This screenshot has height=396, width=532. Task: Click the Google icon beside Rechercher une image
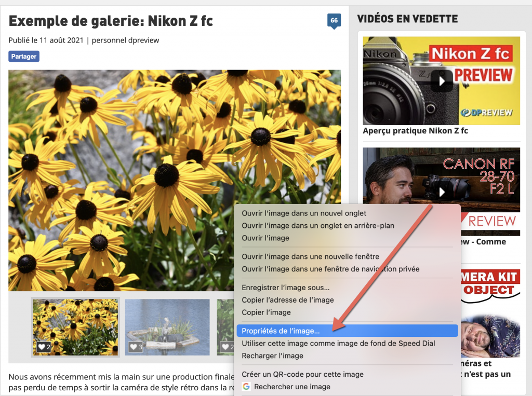pos(246,387)
